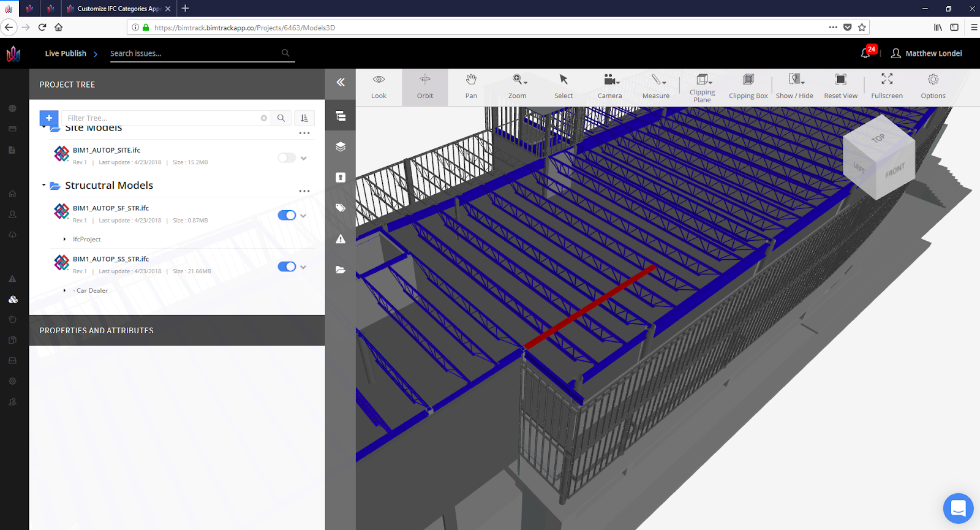Open the Intercom chat bubble
980x530 pixels.
959,509
